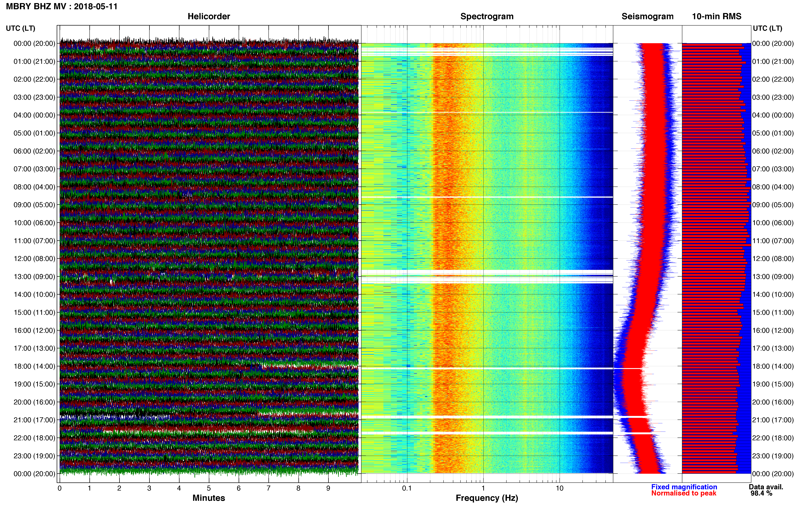Click 23:00 (19:00) on the RMS time axis
812x508 pixels.
[x=773, y=456]
